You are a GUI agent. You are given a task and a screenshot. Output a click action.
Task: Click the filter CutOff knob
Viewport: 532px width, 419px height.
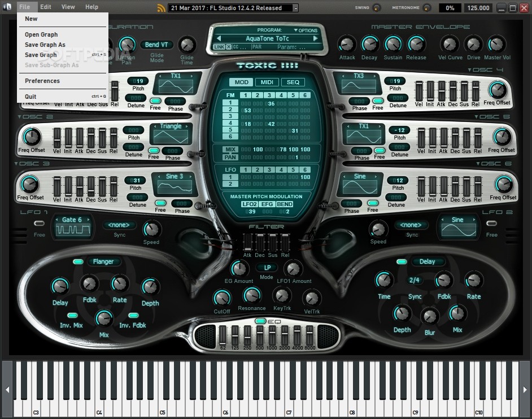(222, 298)
